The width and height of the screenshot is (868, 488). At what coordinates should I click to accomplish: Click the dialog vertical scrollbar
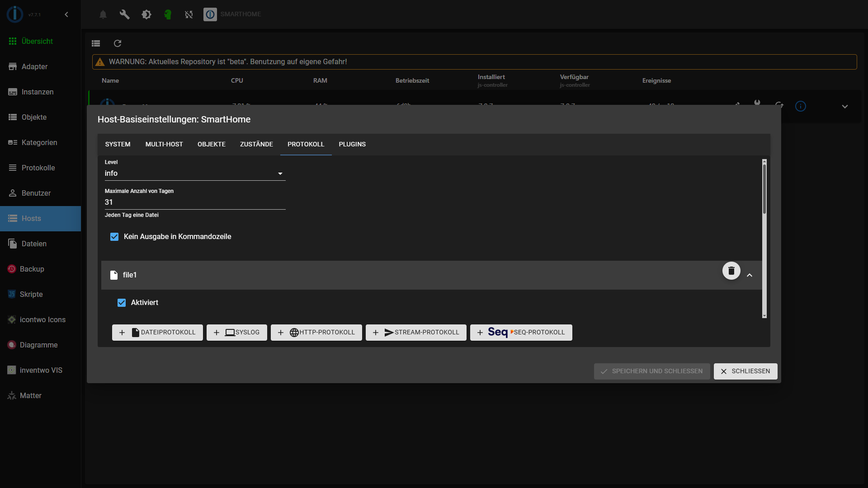pos(764,190)
